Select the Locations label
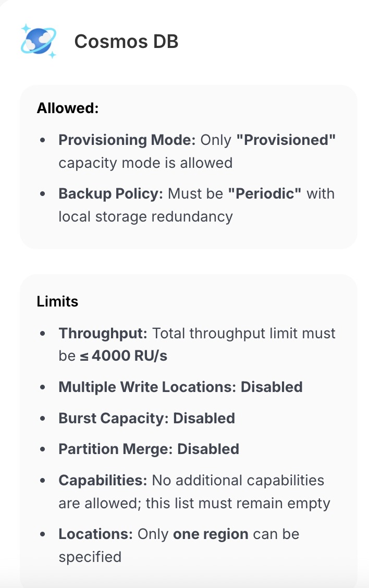 (x=96, y=534)
